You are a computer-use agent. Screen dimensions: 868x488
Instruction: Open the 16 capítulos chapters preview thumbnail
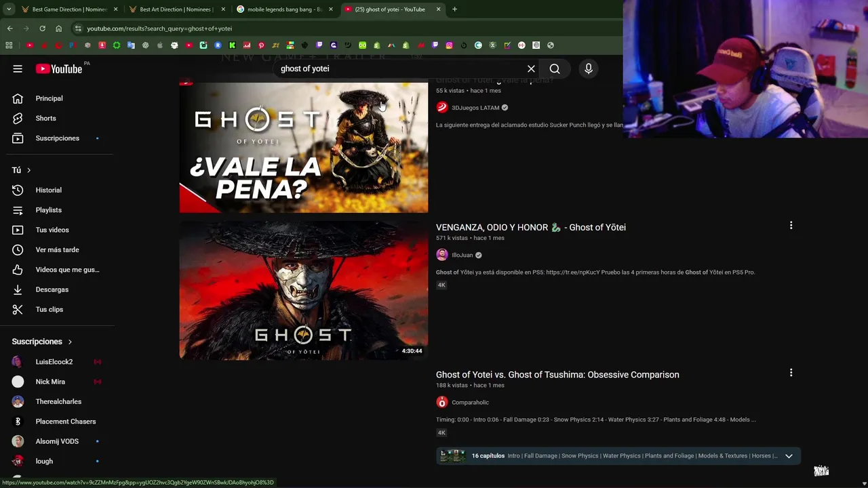(x=452, y=456)
